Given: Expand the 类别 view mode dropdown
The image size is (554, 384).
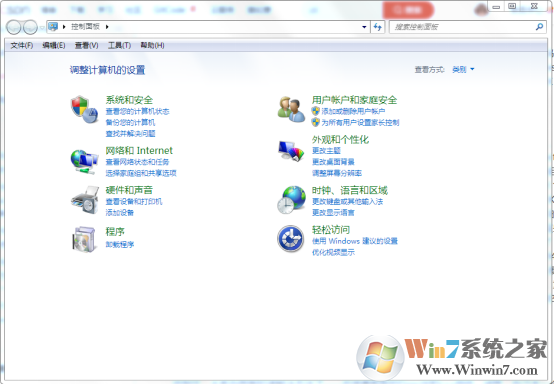Looking at the screenshot, I should 463,70.
